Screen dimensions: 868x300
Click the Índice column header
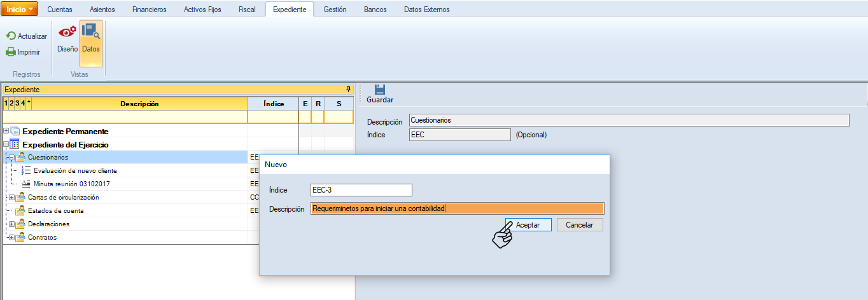tap(273, 104)
